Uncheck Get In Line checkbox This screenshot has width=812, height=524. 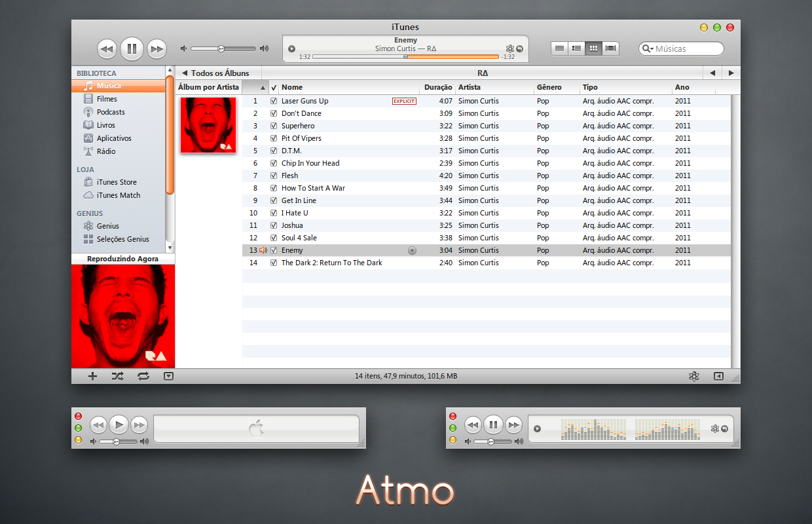274,200
